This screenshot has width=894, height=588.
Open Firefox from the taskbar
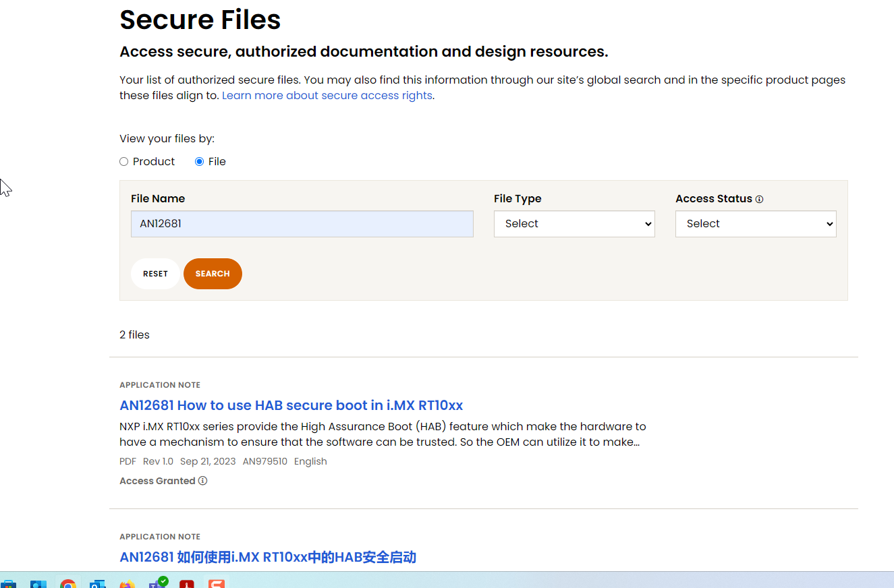point(127,584)
